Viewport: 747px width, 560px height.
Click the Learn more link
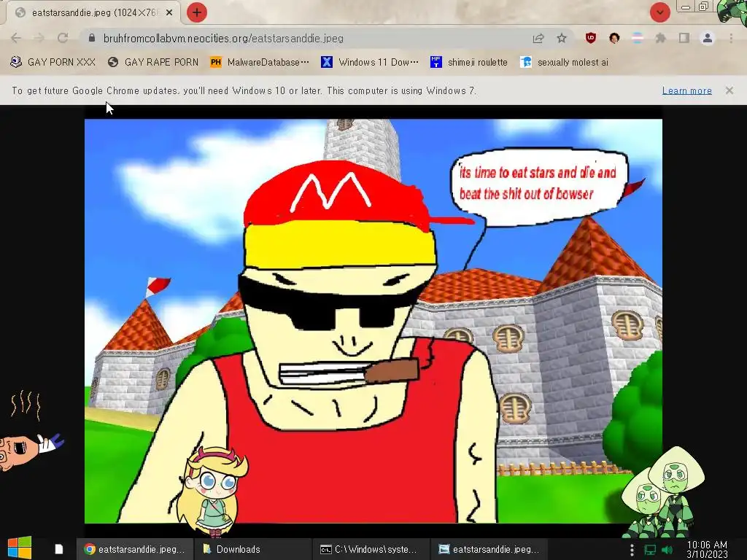pos(687,90)
